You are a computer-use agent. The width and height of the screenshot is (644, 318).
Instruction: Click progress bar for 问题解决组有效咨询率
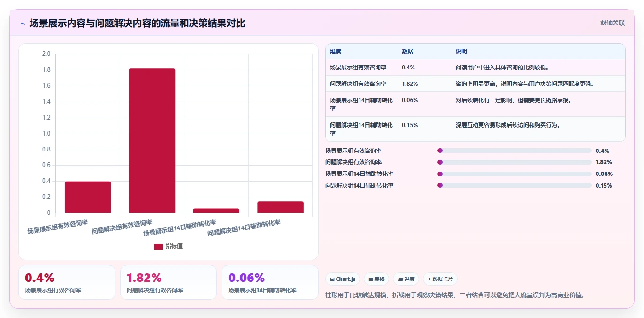pos(514,162)
